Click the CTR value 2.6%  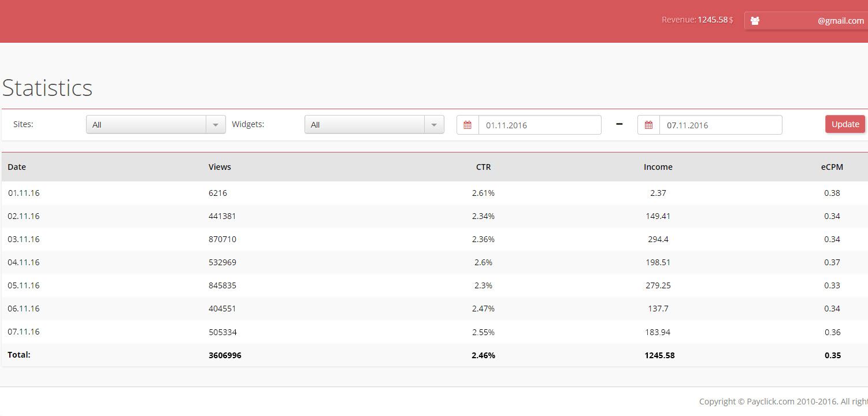[483, 262]
